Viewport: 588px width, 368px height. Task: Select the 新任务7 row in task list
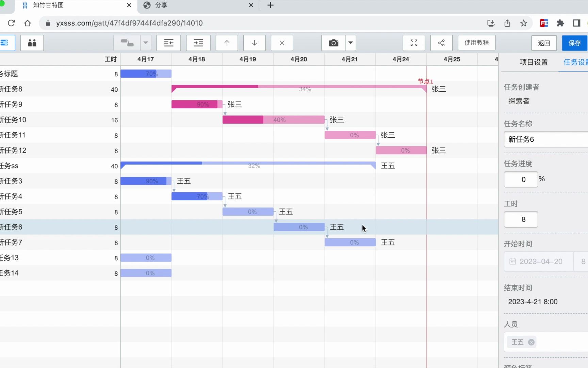[x=60, y=242]
